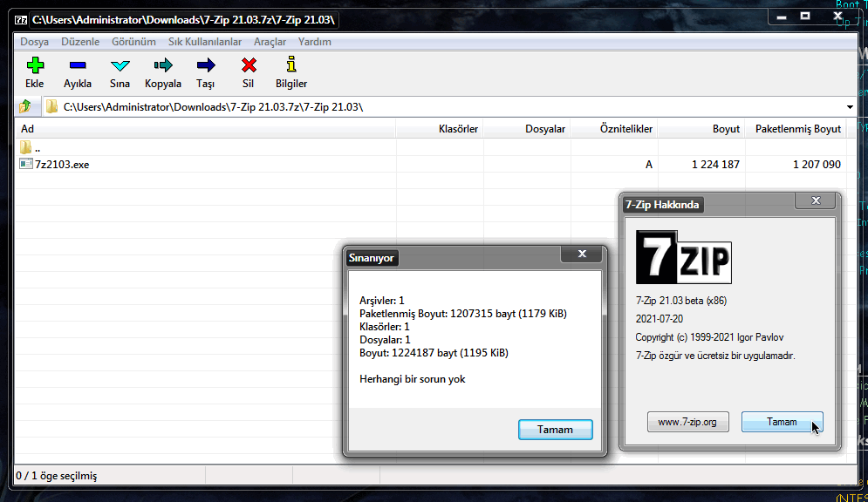Open the Sık Kullanılanlar menu
The width and height of the screenshot is (868, 502).
coord(205,42)
